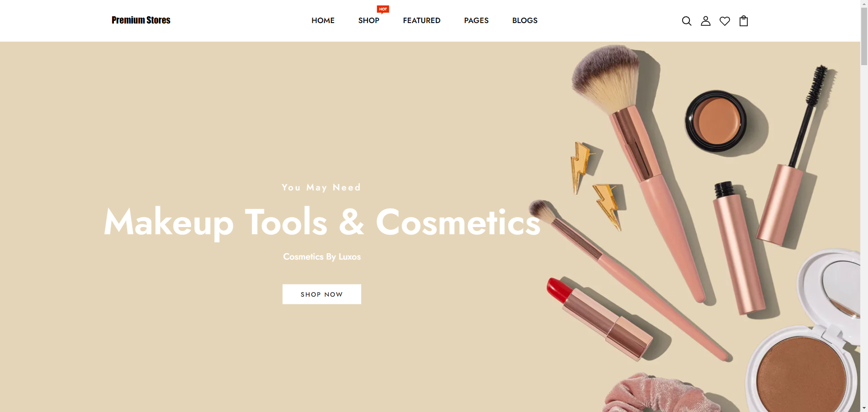Click the SHOP NOW button

pyautogui.click(x=321, y=294)
